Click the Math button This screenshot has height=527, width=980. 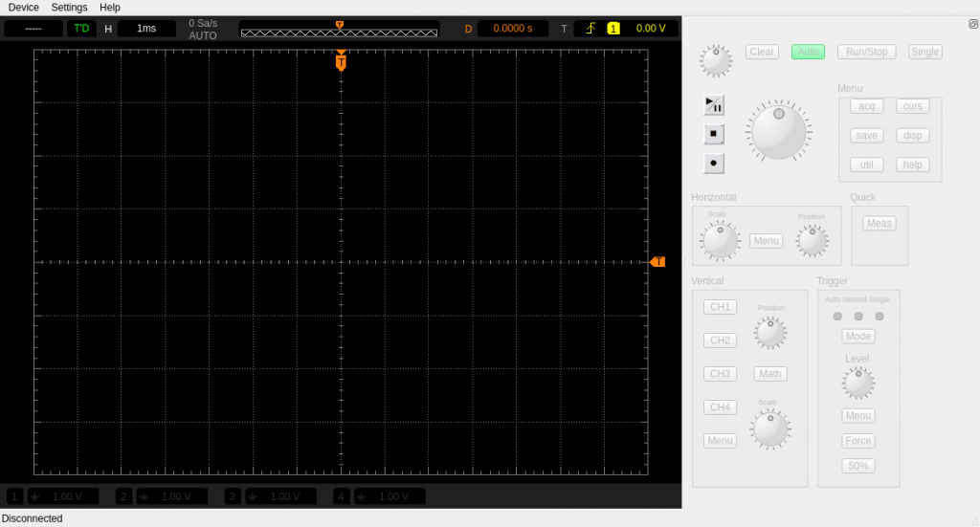pyautogui.click(x=770, y=374)
